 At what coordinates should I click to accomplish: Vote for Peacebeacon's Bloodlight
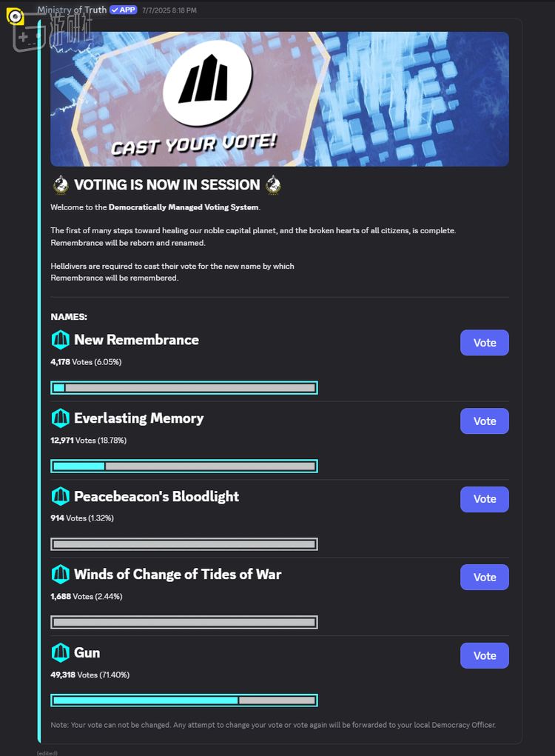pyautogui.click(x=484, y=499)
